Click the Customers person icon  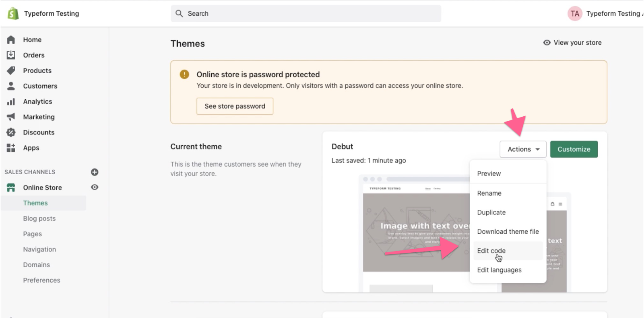[11, 86]
